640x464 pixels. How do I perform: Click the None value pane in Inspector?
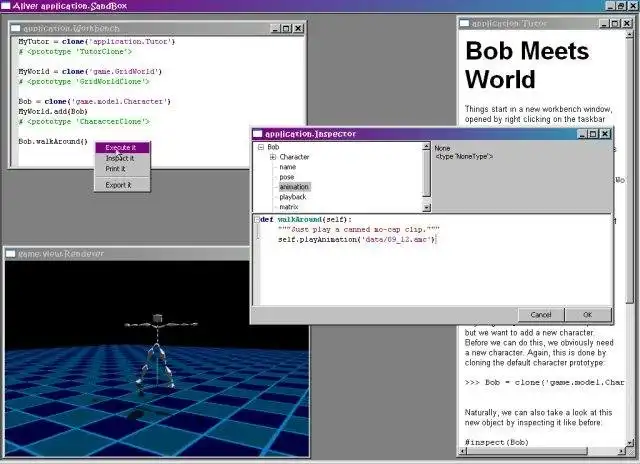pyautogui.click(x=522, y=176)
